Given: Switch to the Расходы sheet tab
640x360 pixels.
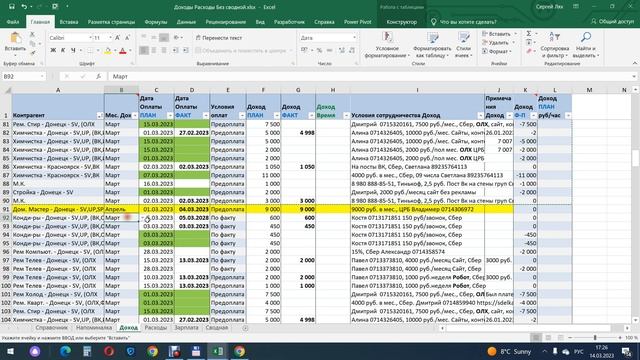Looking at the screenshot, I should (156, 327).
